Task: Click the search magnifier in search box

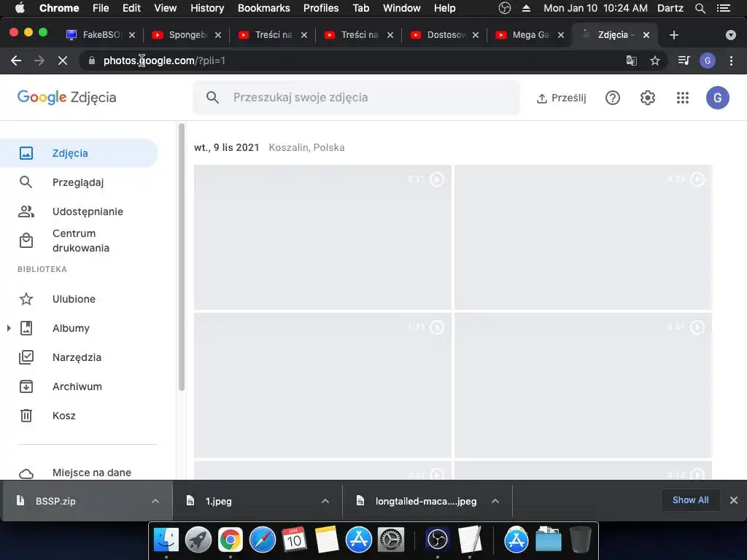Action: [212, 98]
